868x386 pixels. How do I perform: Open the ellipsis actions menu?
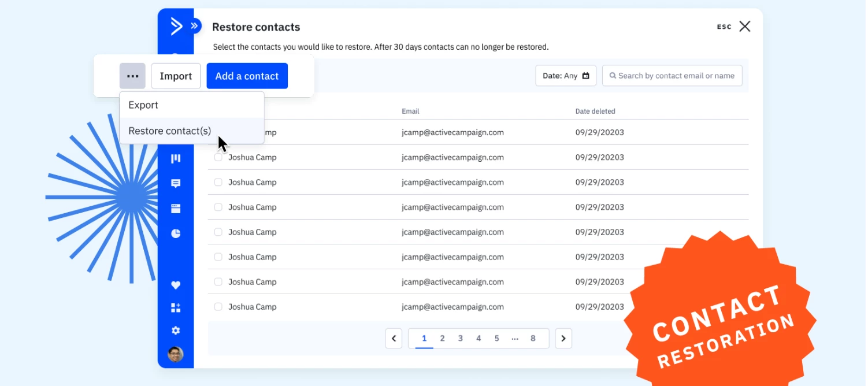coord(132,76)
